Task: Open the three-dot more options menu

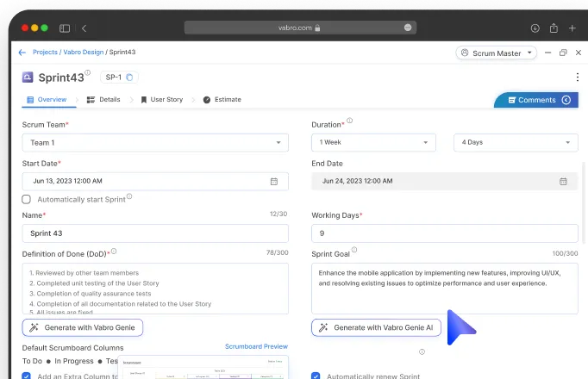Action: 577,78
